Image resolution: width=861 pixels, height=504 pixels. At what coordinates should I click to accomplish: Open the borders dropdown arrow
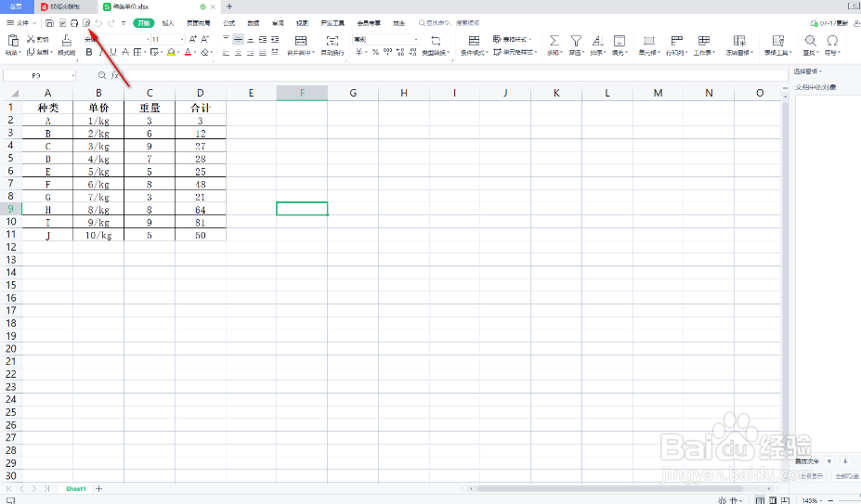coord(145,53)
